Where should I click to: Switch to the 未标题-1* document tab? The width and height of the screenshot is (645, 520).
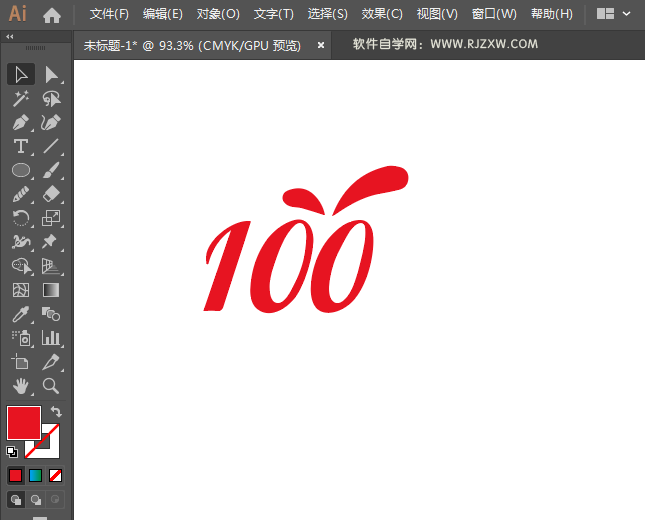[x=192, y=46]
